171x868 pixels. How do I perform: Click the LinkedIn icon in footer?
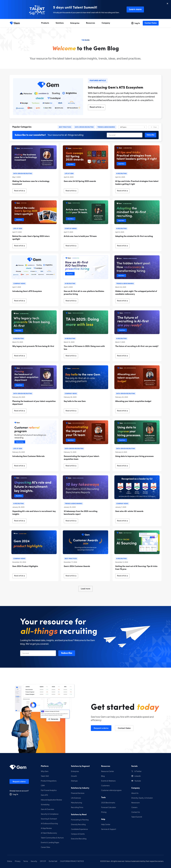132,776
